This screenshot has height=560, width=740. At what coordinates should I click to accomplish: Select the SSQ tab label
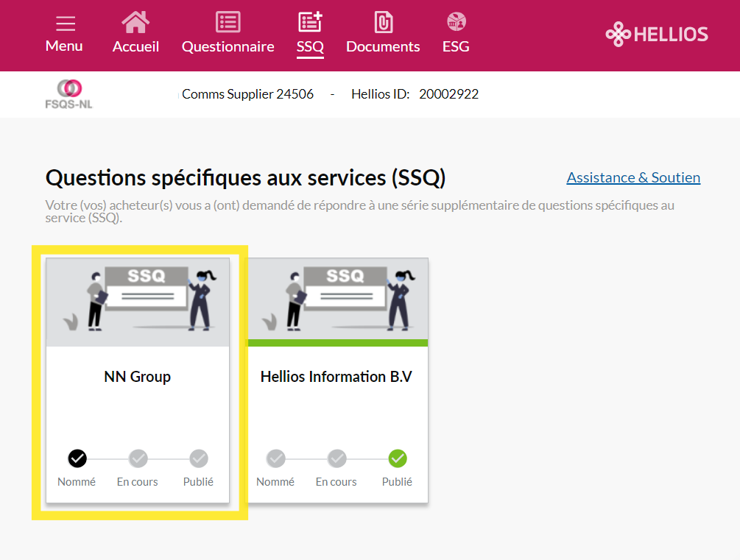click(310, 46)
